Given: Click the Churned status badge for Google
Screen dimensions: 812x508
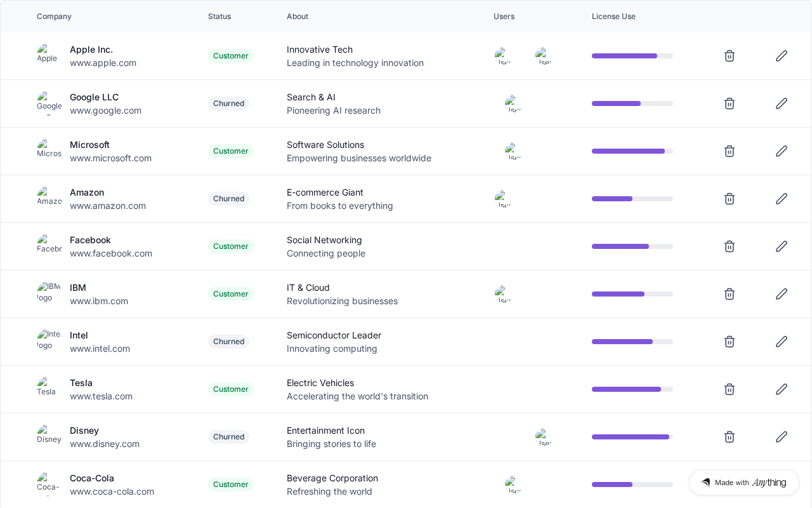Looking at the screenshot, I should click(x=228, y=104).
